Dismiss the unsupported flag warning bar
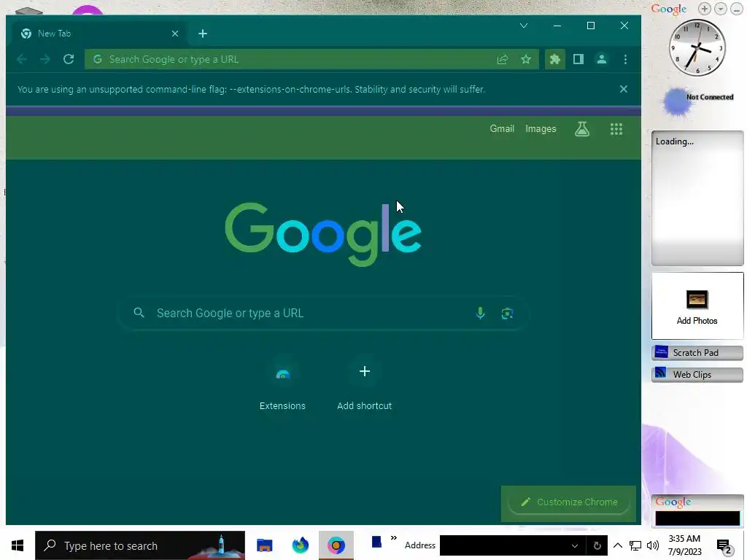The image size is (747, 560). 623,89
